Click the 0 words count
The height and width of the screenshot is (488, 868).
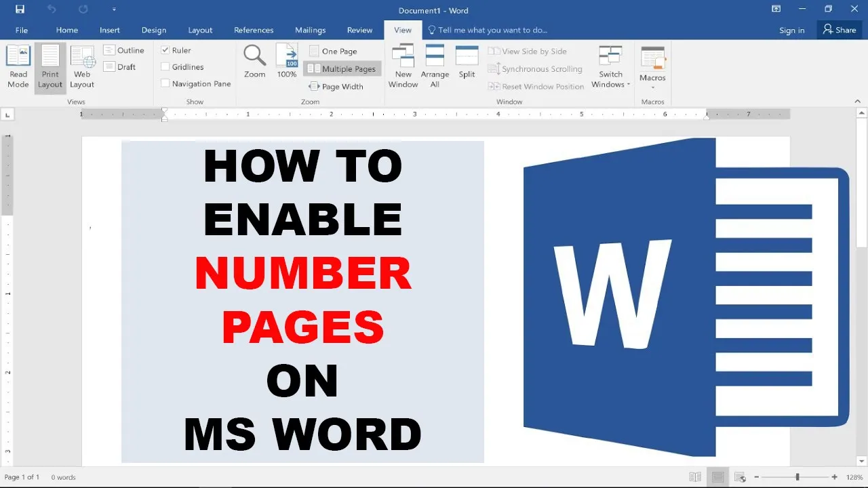point(64,477)
